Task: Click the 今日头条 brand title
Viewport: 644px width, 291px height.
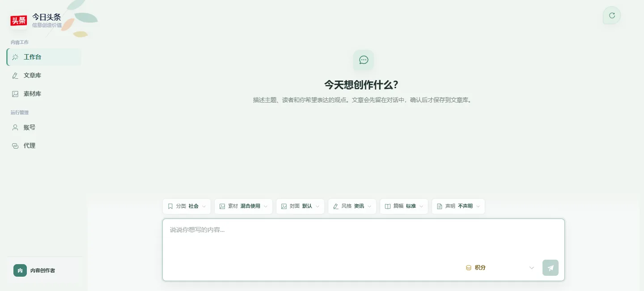Action: coord(47,17)
